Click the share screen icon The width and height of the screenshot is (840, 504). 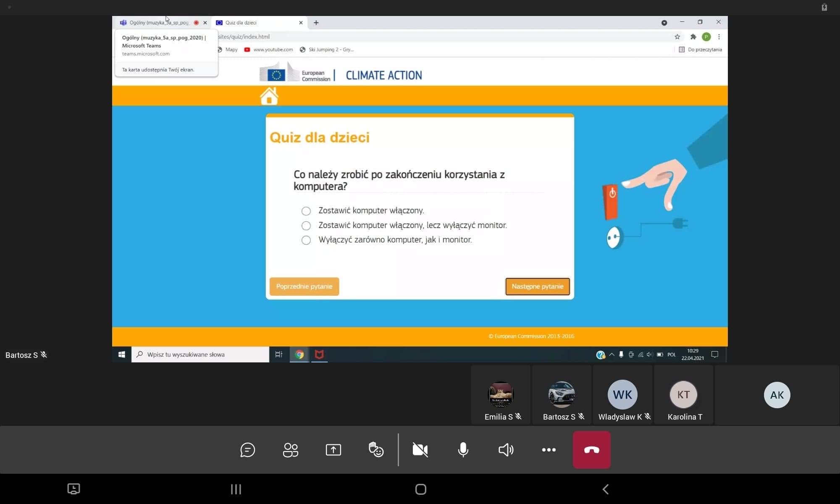point(333,450)
